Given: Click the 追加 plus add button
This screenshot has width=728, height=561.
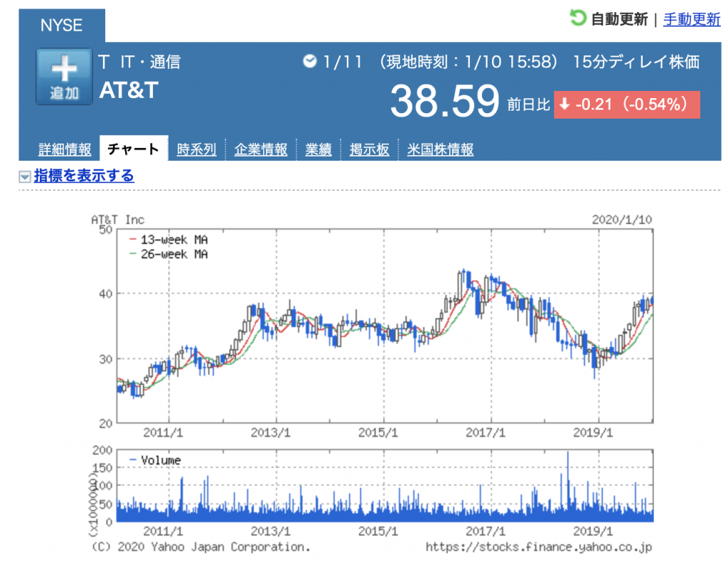Looking at the screenshot, I should click(x=64, y=77).
